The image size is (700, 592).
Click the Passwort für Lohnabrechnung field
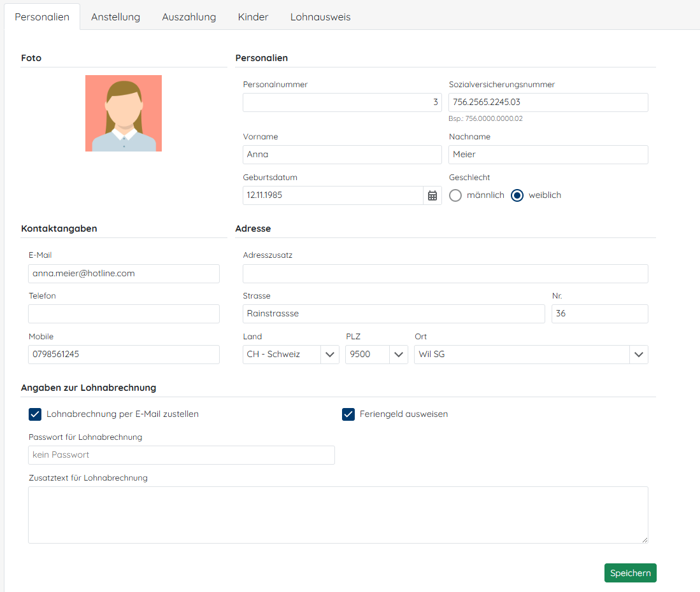(x=182, y=455)
